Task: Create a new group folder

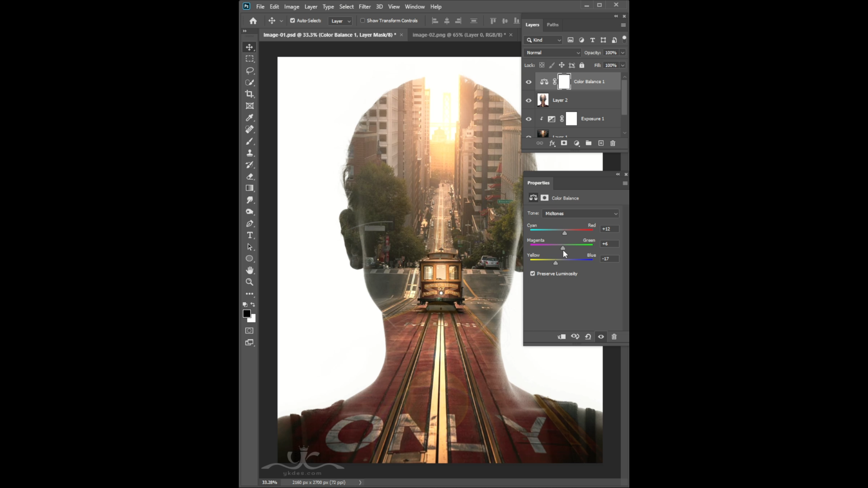Action: click(589, 143)
